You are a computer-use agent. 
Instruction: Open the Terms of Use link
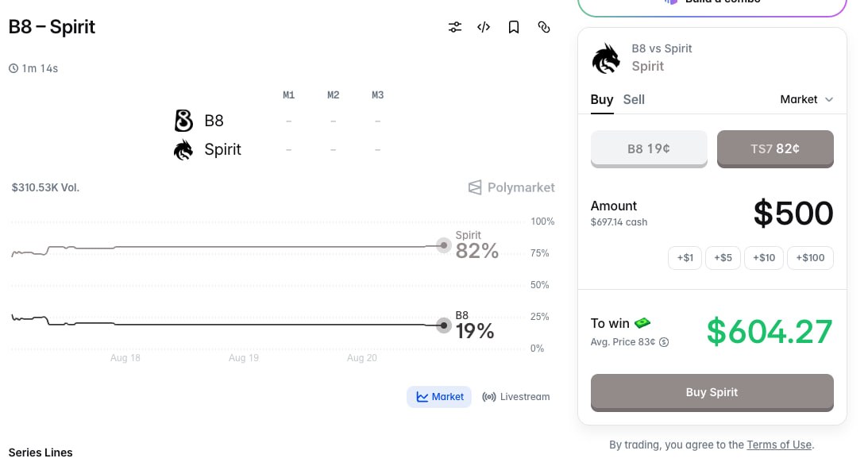pyautogui.click(x=779, y=445)
